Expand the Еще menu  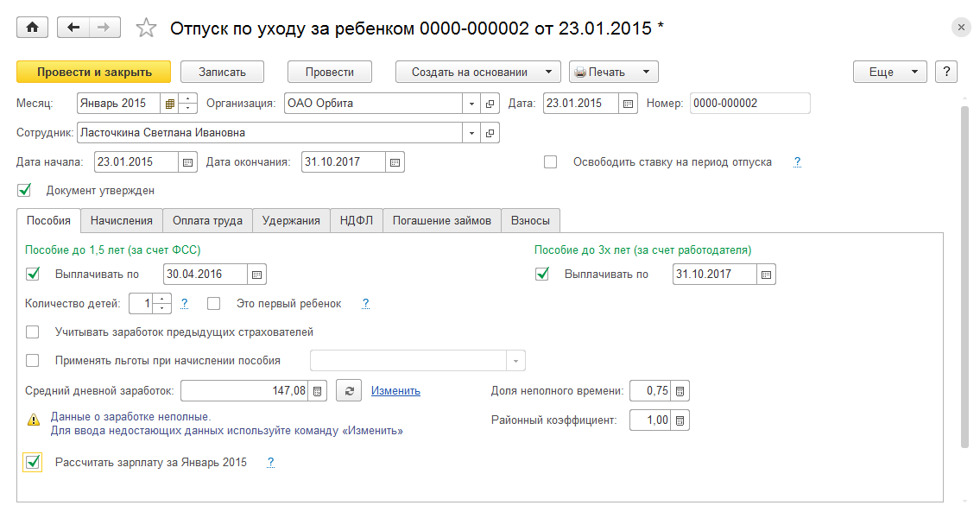[x=889, y=72]
